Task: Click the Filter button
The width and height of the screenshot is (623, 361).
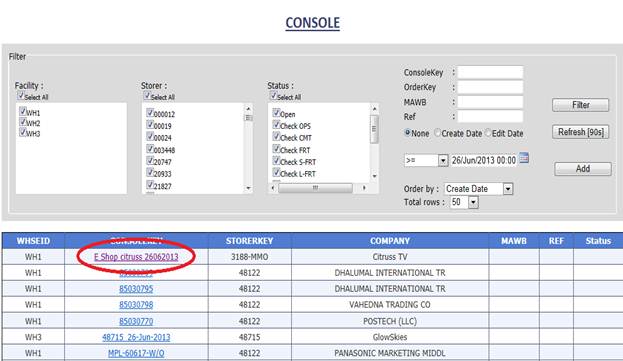Action: [580, 105]
